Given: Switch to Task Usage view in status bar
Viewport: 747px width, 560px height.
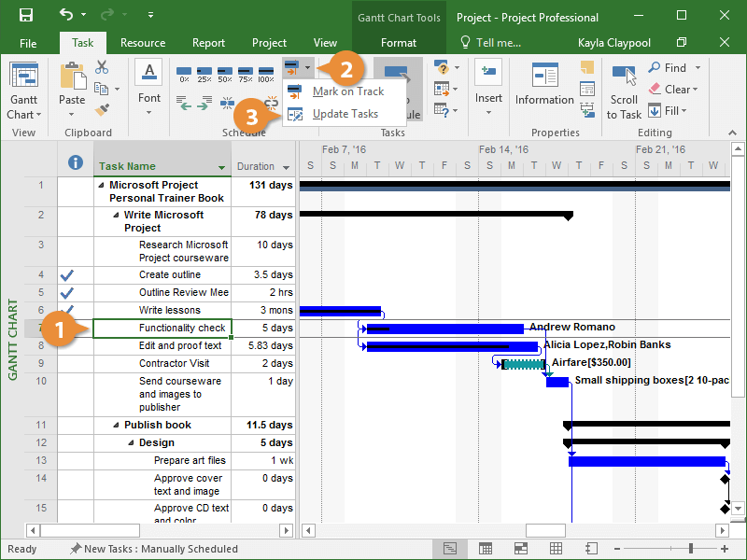Looking at the screenshot, I should (x=485, y=549).
